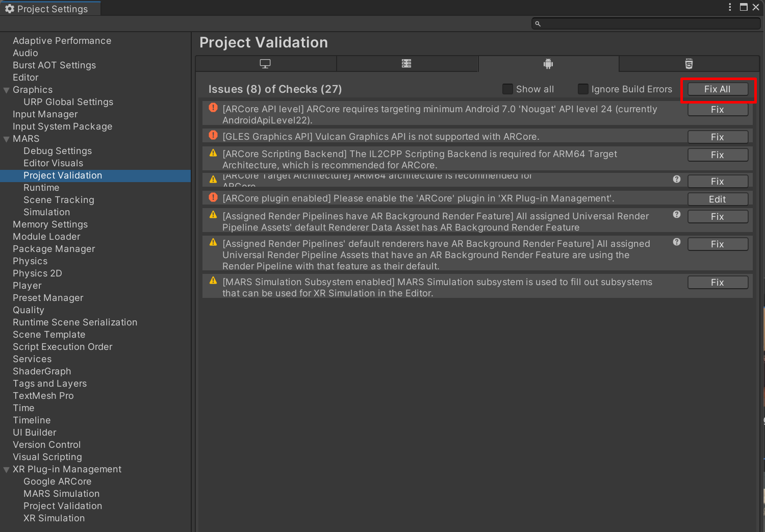Open the three-dot window options menu

point(730,7)
